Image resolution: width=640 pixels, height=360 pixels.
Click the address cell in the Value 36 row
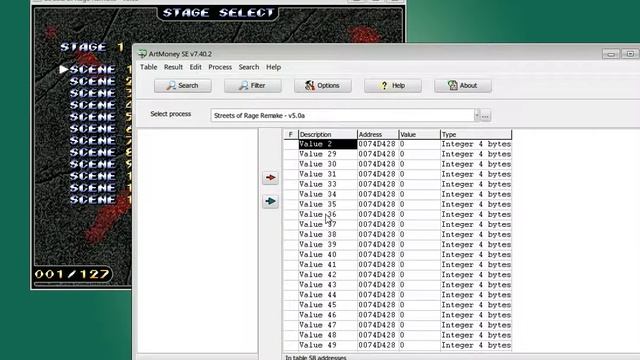[378, 215]
